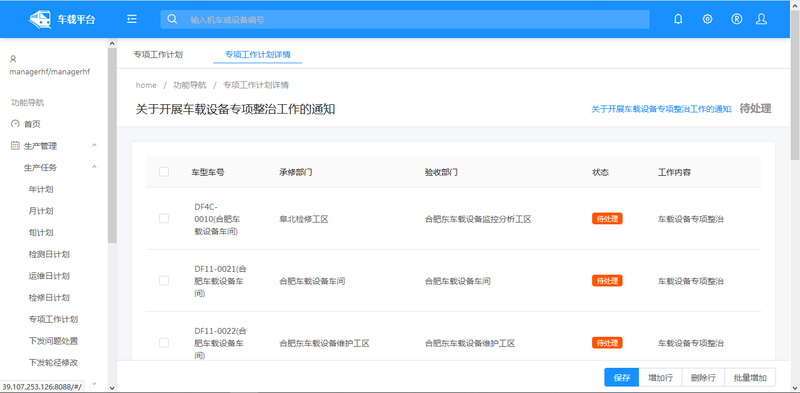Click the DF11-0022 vehicle cell

click(x=220, y=343)
